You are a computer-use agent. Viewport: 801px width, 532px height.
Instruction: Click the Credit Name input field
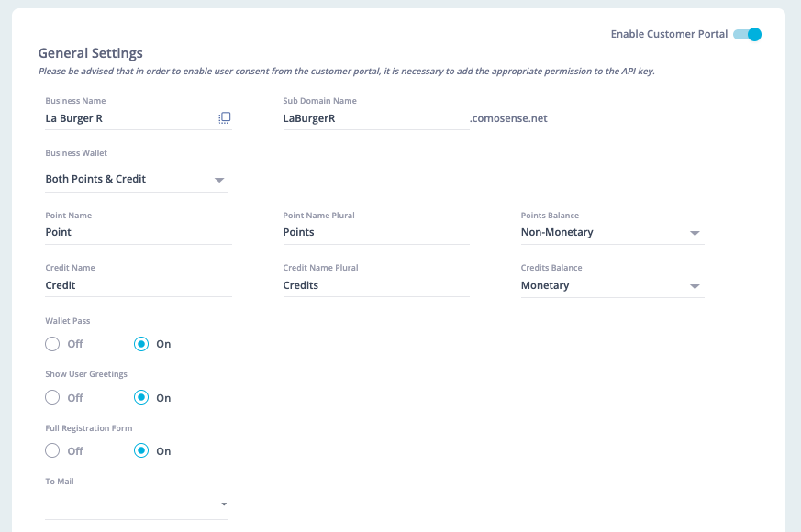[x=139, y=285]
